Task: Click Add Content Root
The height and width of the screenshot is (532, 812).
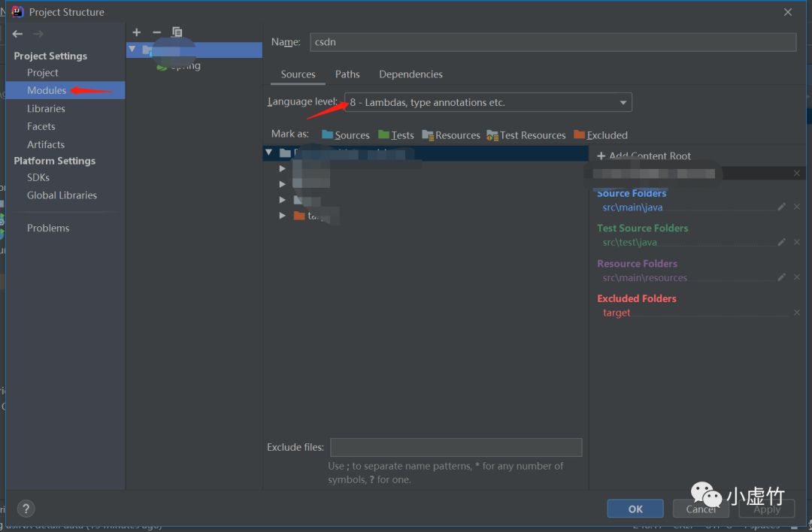Action: tap(644, 156)
